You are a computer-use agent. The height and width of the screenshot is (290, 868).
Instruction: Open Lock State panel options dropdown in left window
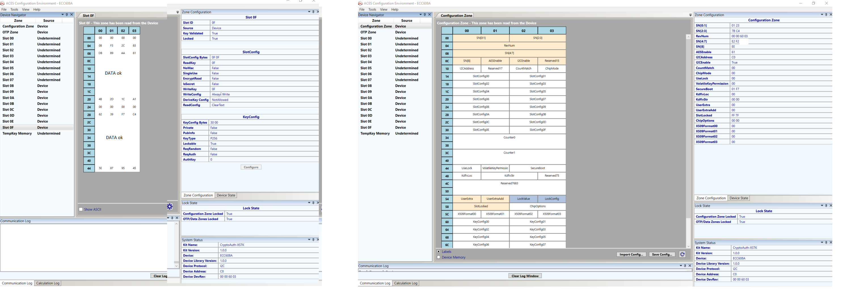click(309, 203)
